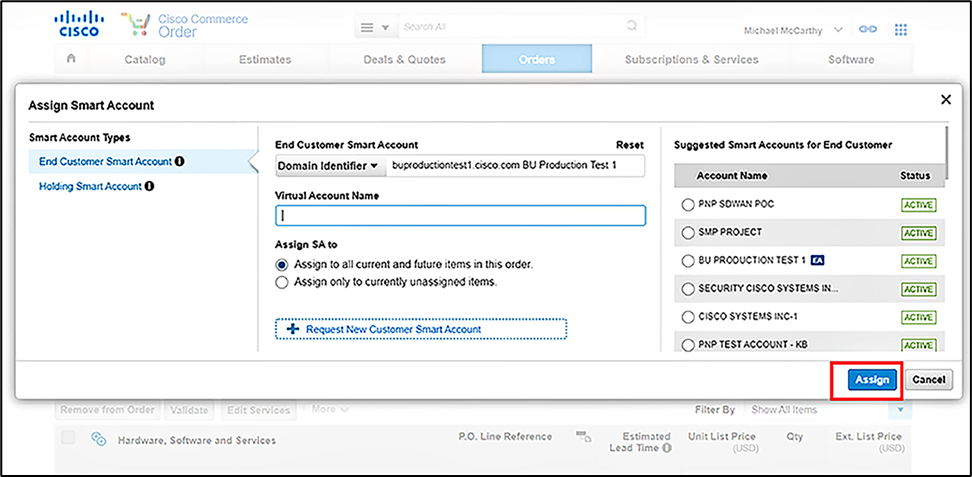This screenshot has width=972, height=477.
Task: Open the Software tab
Action: 851,60
